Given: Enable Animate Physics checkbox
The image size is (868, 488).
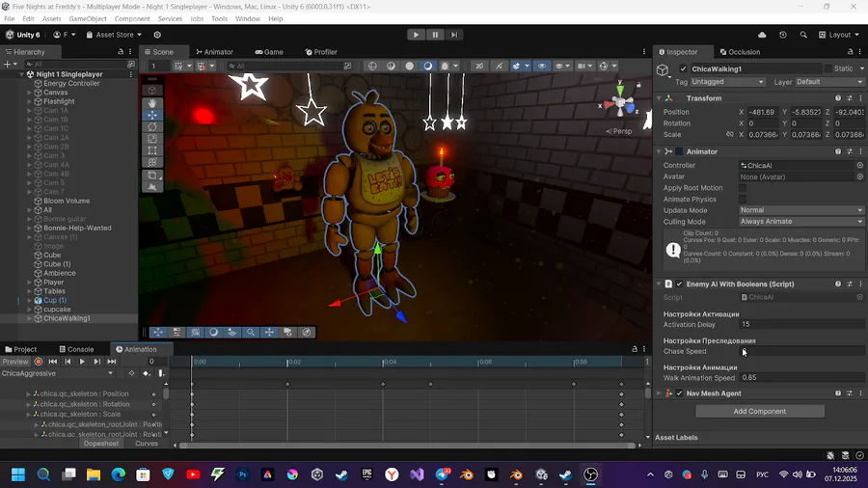Looking at the screenshot, I should tap(743, 200).
